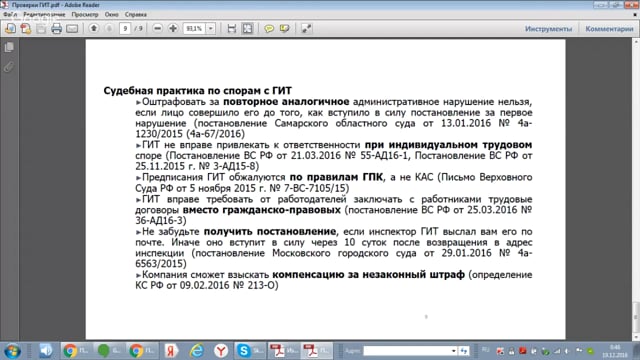Screen dimensions: 640x360
Task: Click the Send by email envelope icon
Action: pos(72,29)
